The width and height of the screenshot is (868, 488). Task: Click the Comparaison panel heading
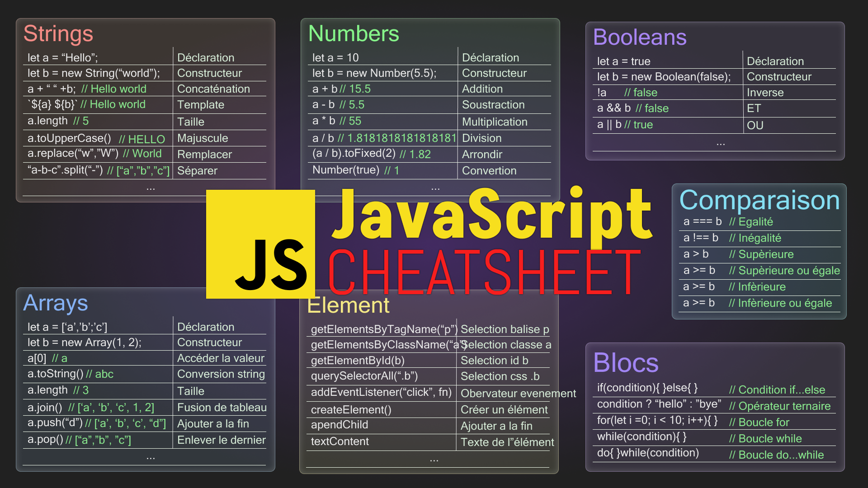click(759, 200)
